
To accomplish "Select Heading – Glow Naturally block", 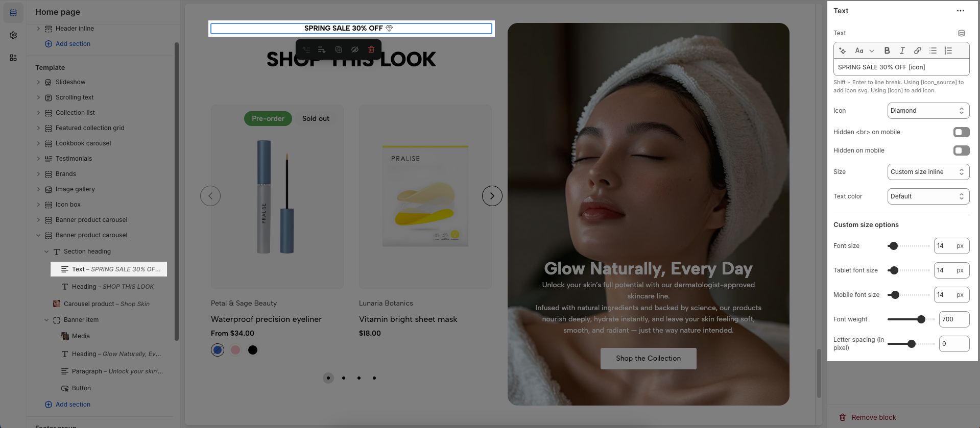I will click(x=116, y=354).
